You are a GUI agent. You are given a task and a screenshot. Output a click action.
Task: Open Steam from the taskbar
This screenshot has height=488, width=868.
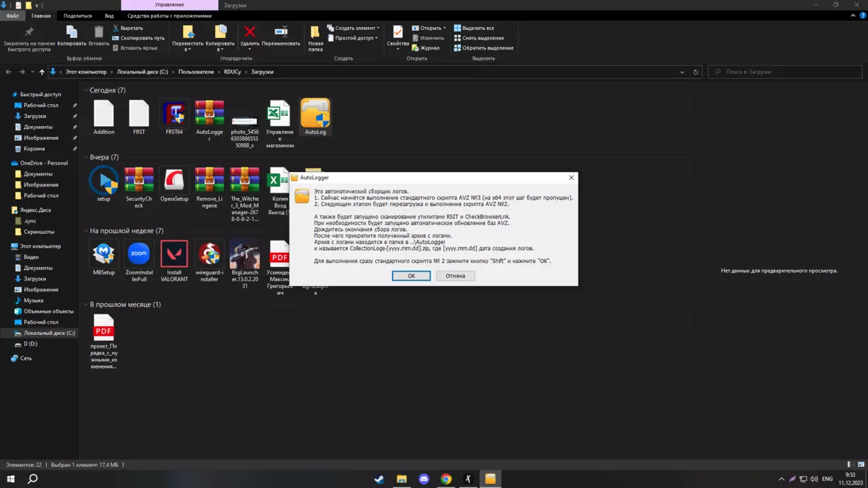(x=379, y=479)
